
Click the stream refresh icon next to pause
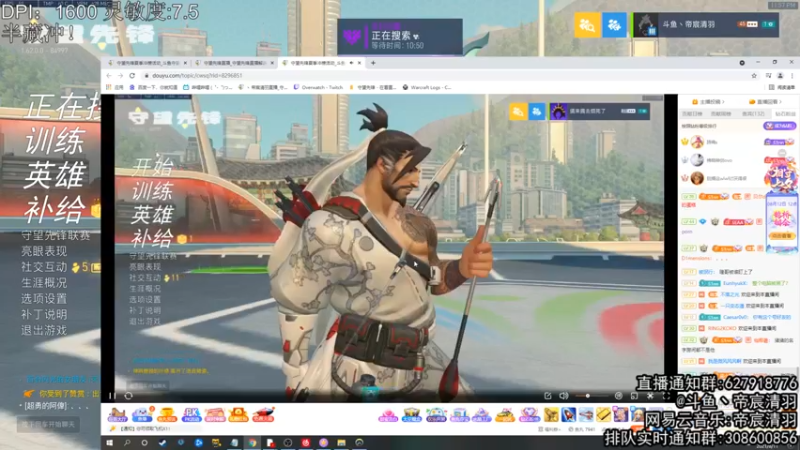tap(129, 395)
